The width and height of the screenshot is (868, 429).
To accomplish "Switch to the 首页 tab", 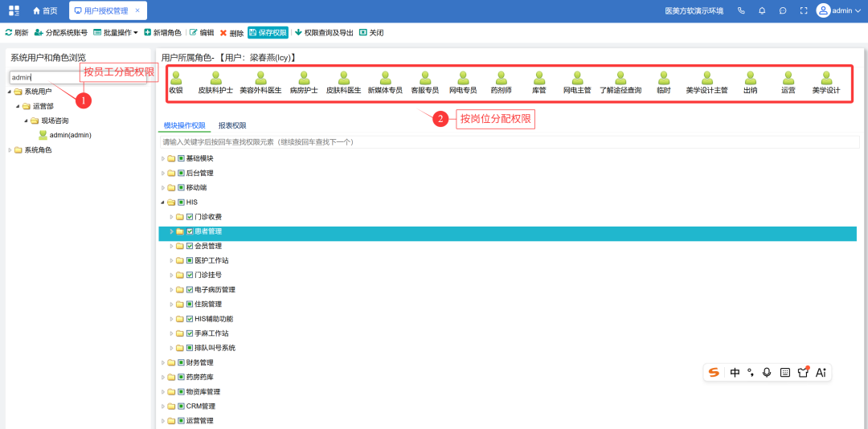I will point(45,10).
